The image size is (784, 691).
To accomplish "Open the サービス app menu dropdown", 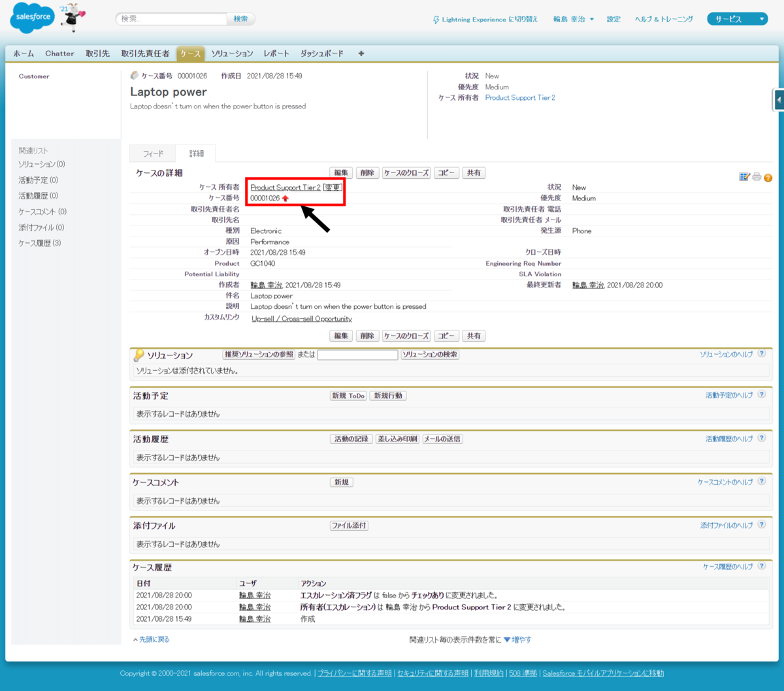I will [x=738, y=20].
